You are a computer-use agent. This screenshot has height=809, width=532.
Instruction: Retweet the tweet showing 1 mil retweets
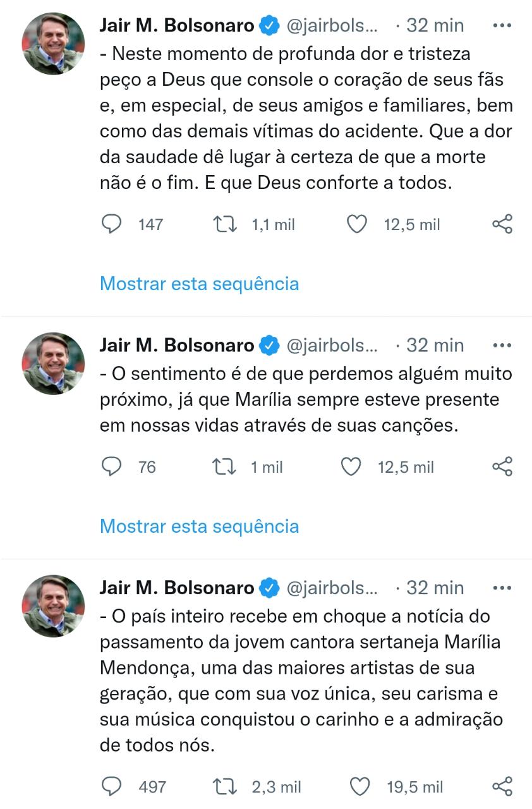tap(225, 467)
